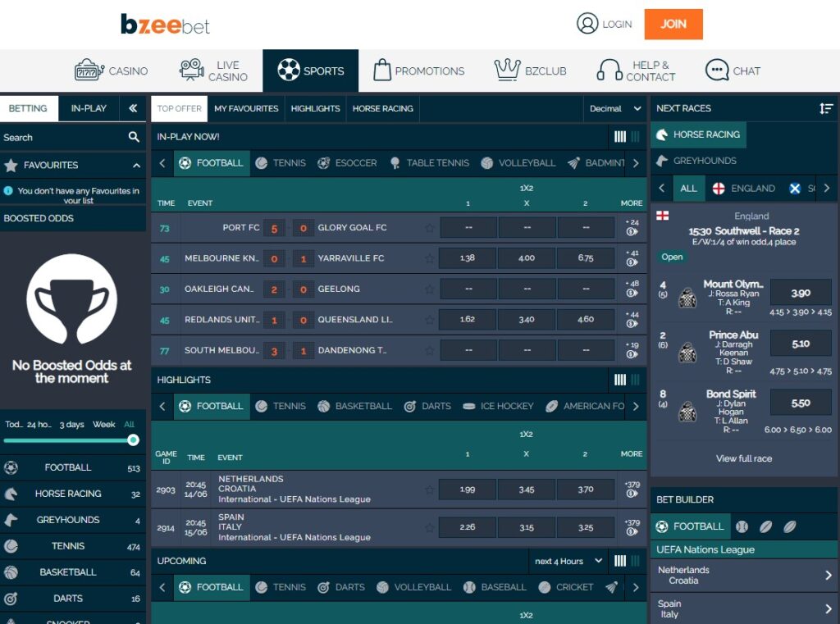Bet on Spain Italy draw at 3.15
Viewport: 840px width, 624px height.
coord(527,527)
